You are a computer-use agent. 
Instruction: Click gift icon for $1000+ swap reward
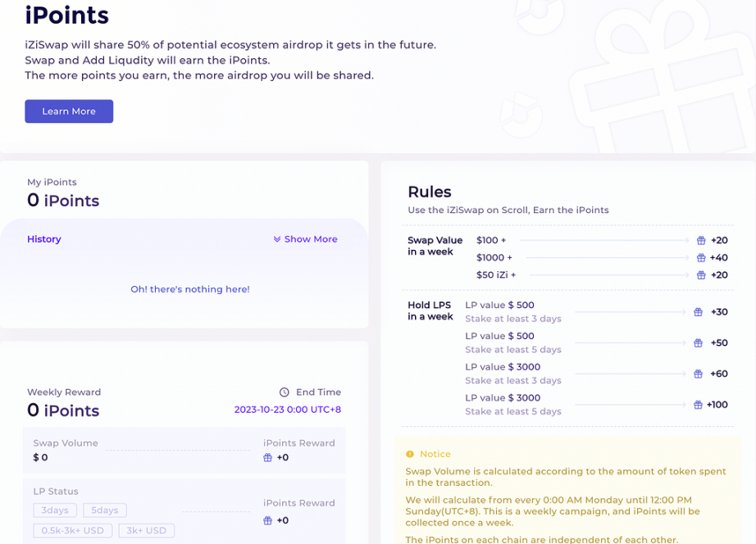click(700, 258)
